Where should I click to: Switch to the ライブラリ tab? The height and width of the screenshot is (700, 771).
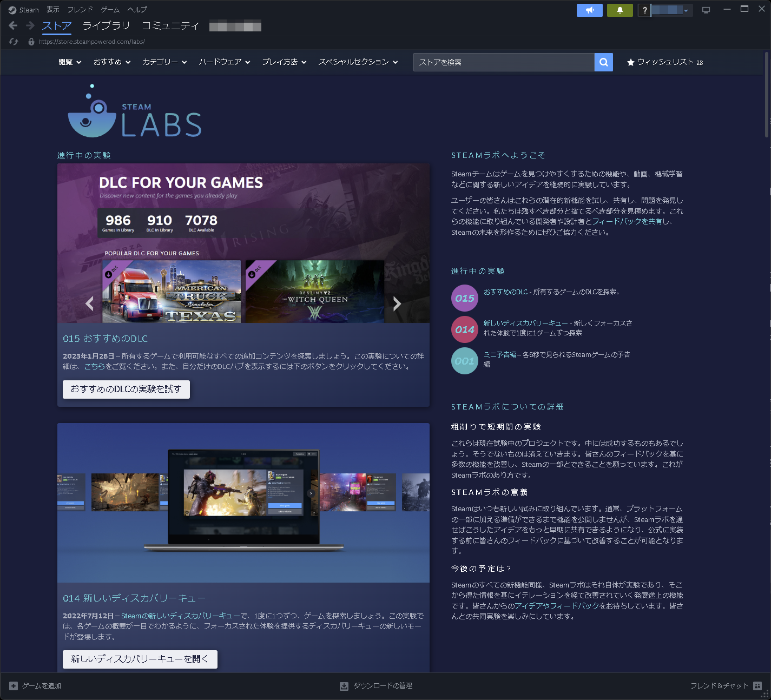click(x=106, y=25)
